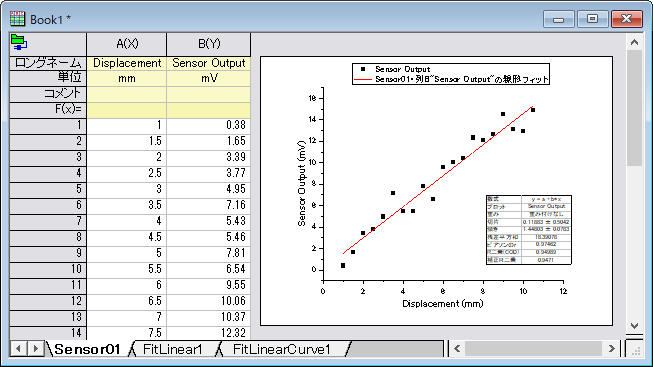Click the red linear fit line

tap(437, 180)
